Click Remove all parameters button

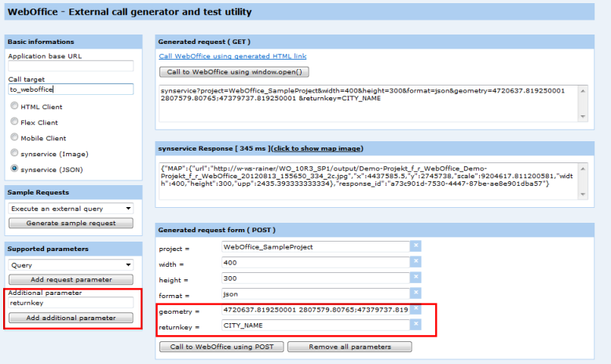(x=349, y=347)
